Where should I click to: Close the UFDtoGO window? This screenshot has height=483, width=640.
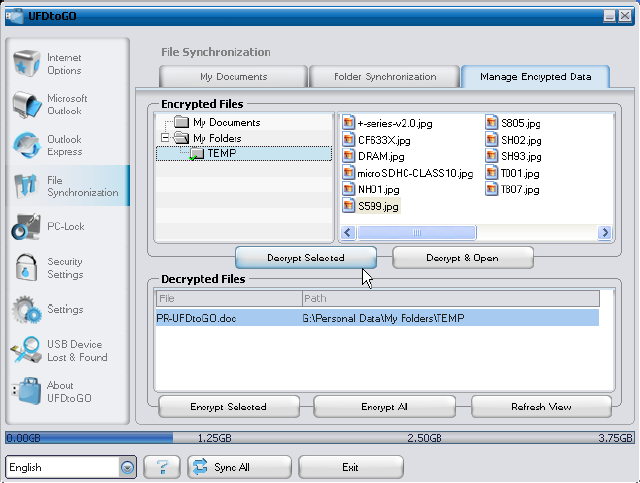point(625,16)
